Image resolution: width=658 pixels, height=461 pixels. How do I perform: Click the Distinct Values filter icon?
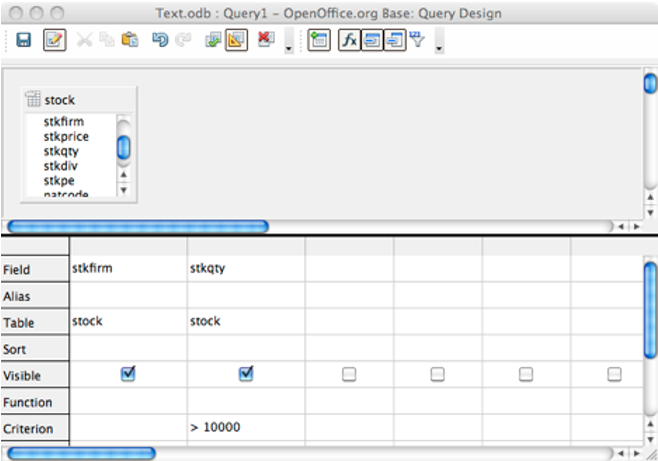pos(417,41)
